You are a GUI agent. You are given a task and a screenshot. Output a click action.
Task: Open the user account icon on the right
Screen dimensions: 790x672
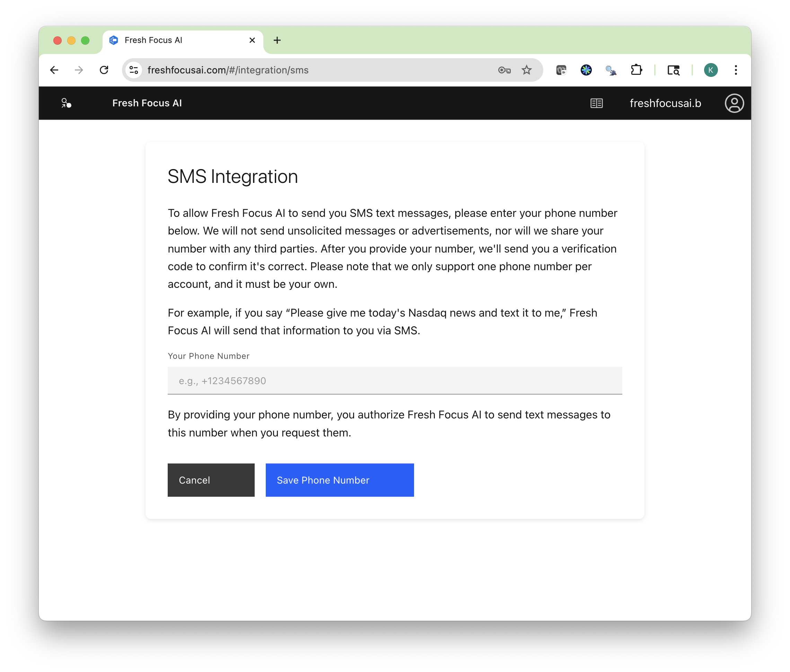pos(734,103)
